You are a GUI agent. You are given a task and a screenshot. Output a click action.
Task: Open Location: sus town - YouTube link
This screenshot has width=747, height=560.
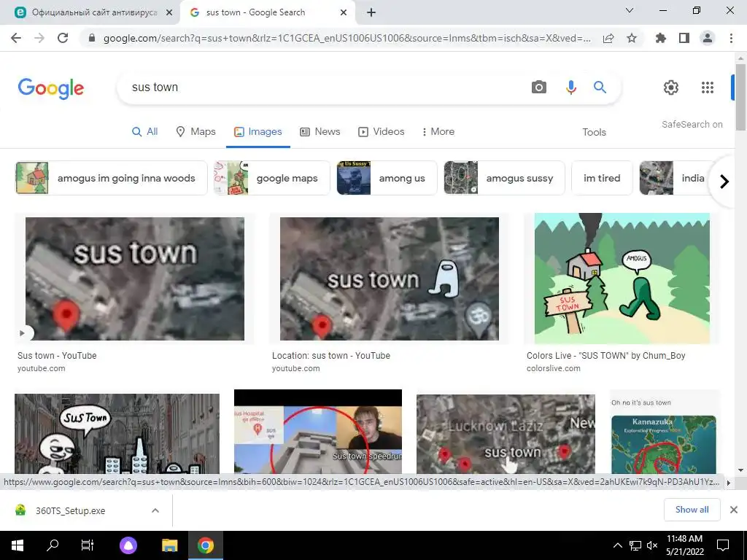coord(331,356)
